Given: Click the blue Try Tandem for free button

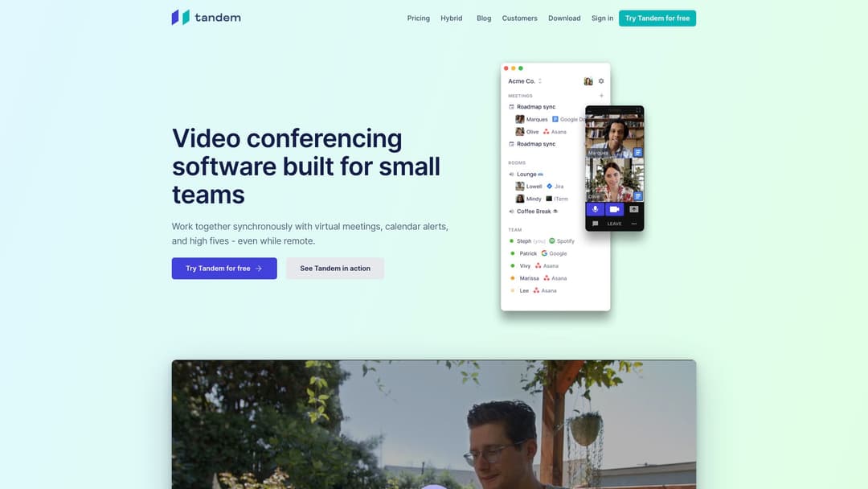Looking at the screenshot, I should pyautogui.click(x=224, y=269).
